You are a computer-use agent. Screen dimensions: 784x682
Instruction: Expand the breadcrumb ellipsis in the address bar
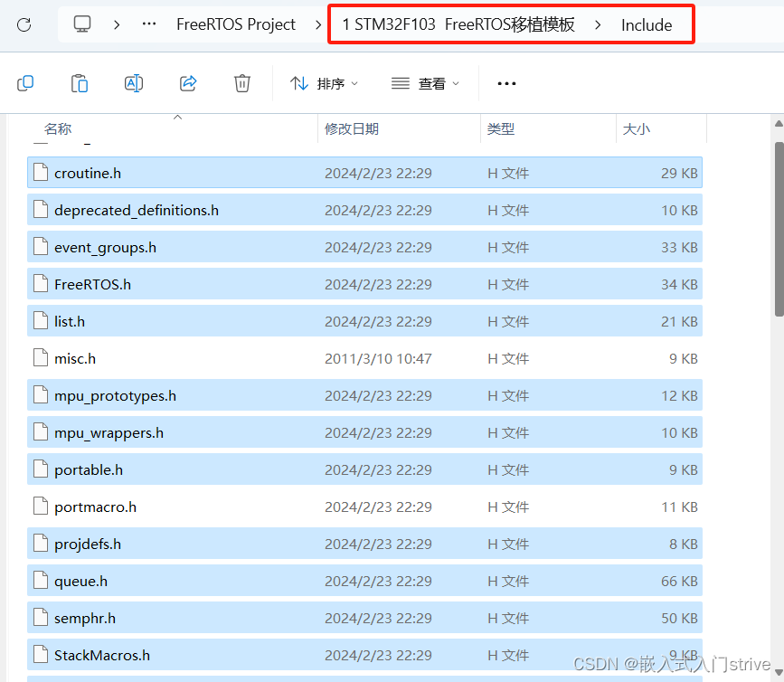click(148, 24)
